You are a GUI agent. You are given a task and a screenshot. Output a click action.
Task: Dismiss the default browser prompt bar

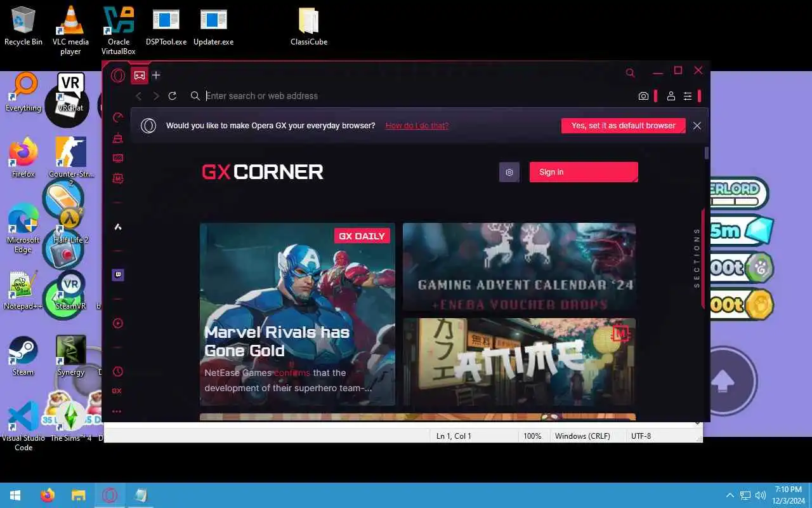(697, 126)
